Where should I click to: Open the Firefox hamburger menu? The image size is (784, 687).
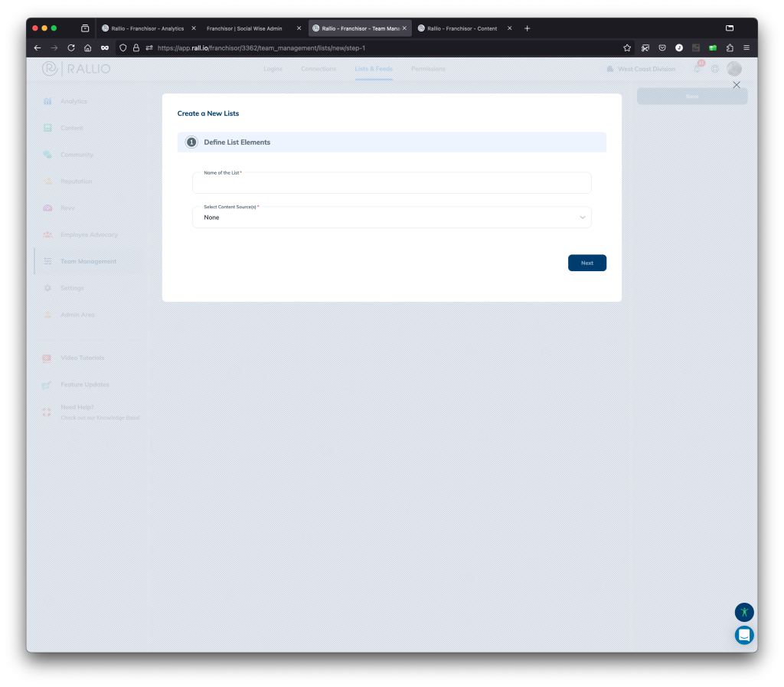(746, 47)
